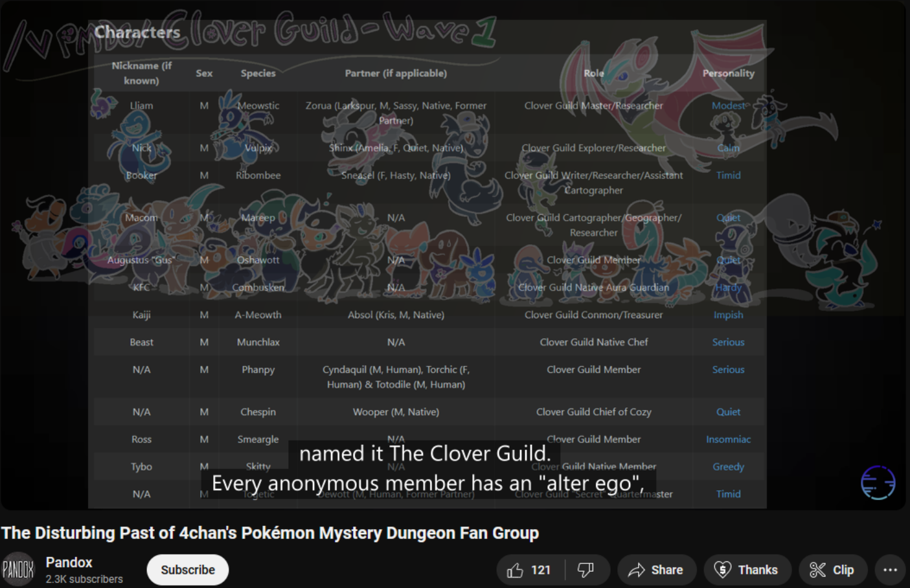Screen dimensions: 910x588
Task: Click 'Absol (Kris, M, Native)' partner cell
Action: [396, 315]
